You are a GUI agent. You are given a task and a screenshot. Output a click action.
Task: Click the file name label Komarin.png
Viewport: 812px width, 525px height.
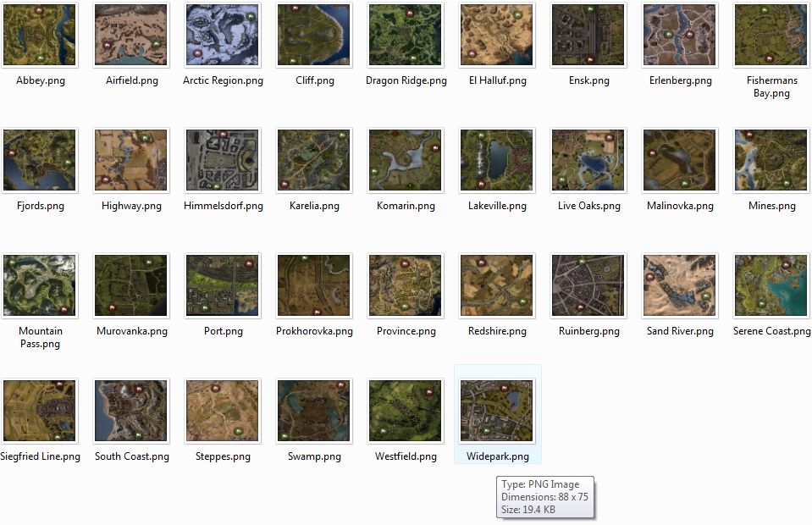pos(406,206)
